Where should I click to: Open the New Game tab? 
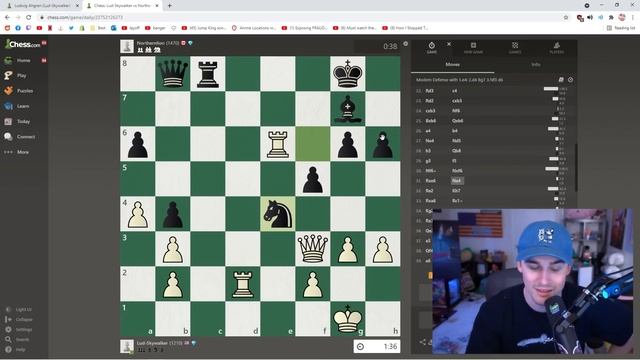click(473, 47)
